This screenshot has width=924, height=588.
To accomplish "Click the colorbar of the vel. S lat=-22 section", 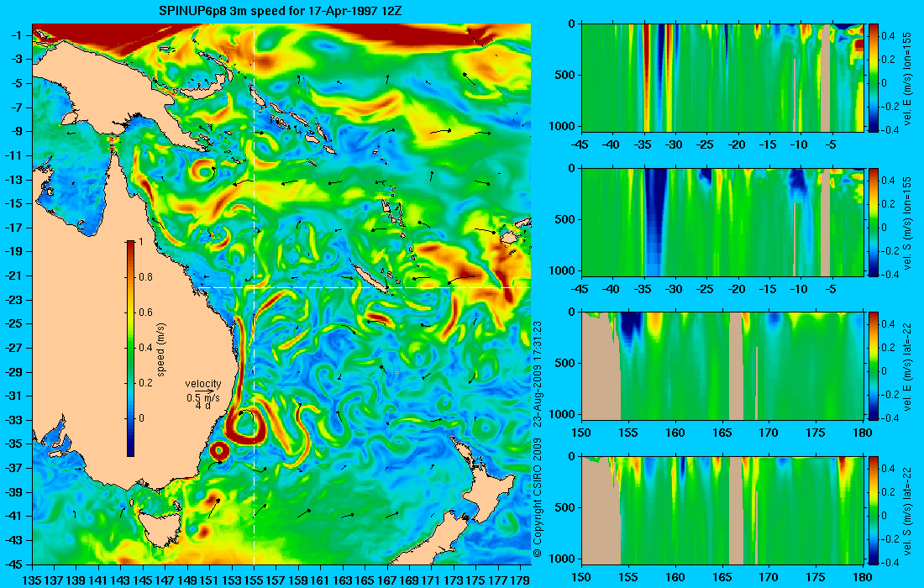I will pos(873,510).
